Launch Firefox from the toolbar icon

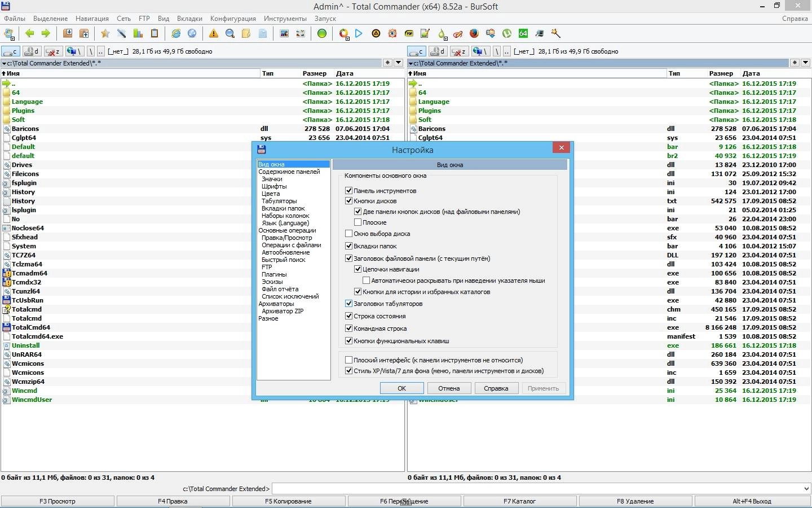(x=474, y=33)
